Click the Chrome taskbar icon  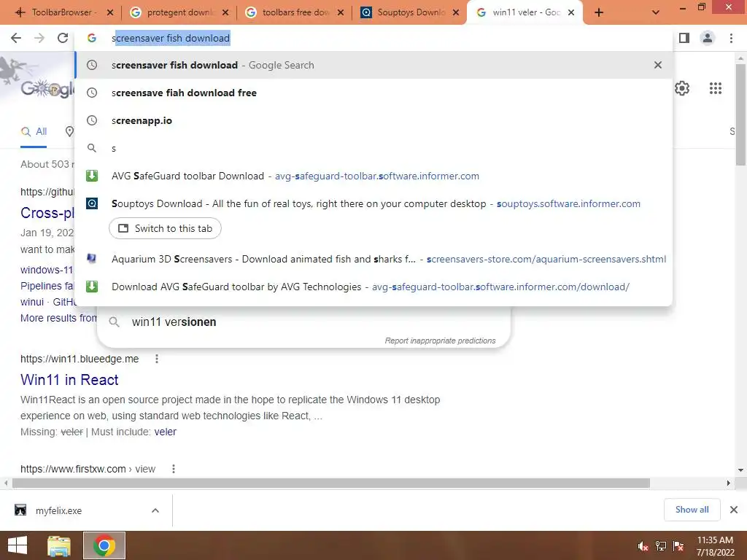tap(104, 545)
